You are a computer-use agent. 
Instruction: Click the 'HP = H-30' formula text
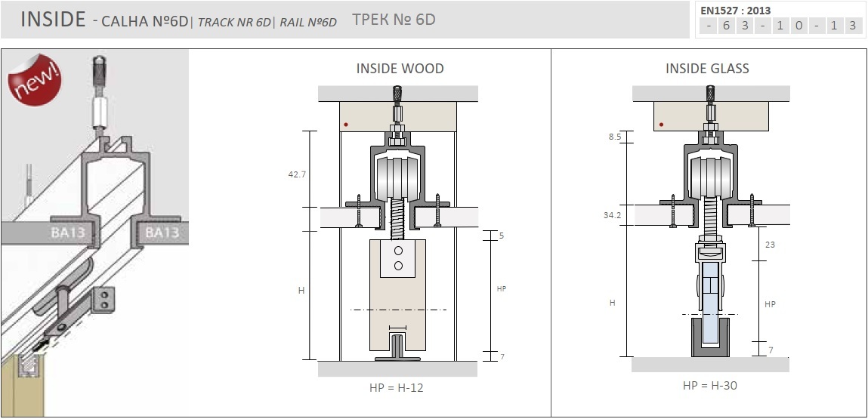coord(710,385)
